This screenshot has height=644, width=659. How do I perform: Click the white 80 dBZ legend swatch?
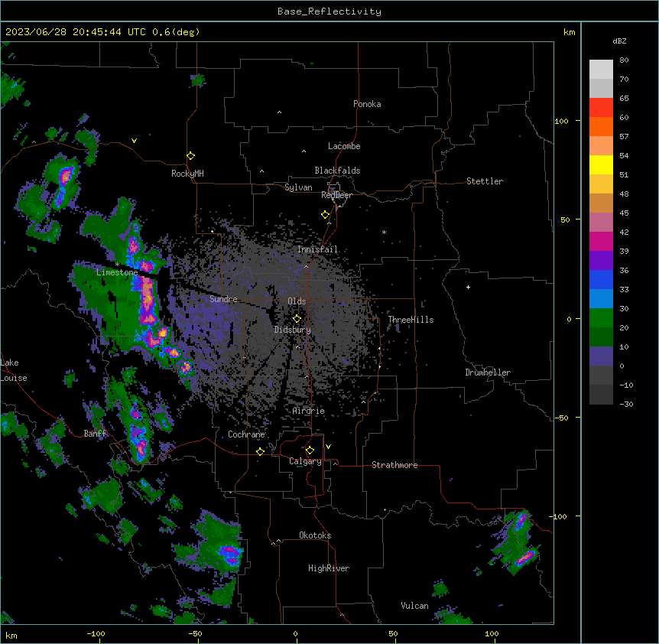[x=601, y=70]
